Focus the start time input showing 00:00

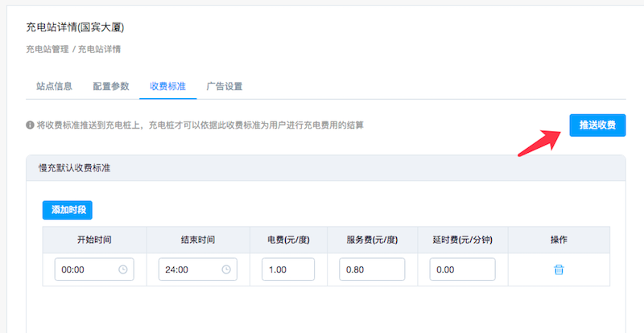point(86,270)
